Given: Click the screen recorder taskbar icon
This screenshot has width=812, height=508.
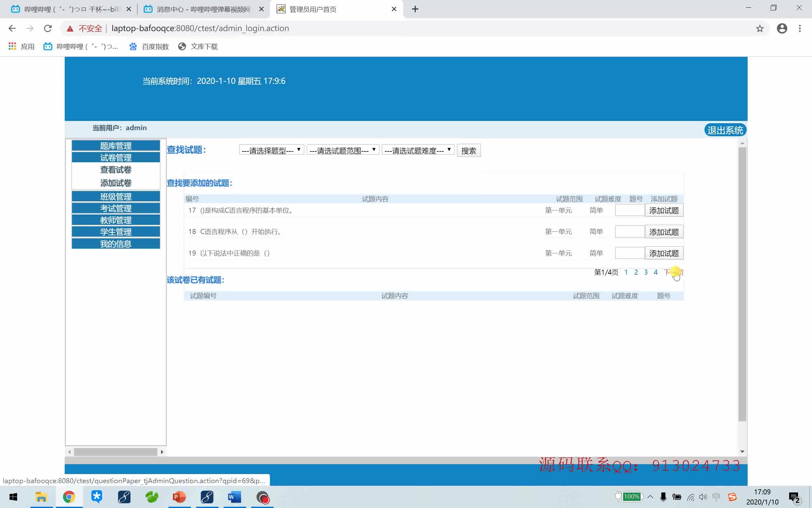Looking at the screenshot, I should click(262, 497).
